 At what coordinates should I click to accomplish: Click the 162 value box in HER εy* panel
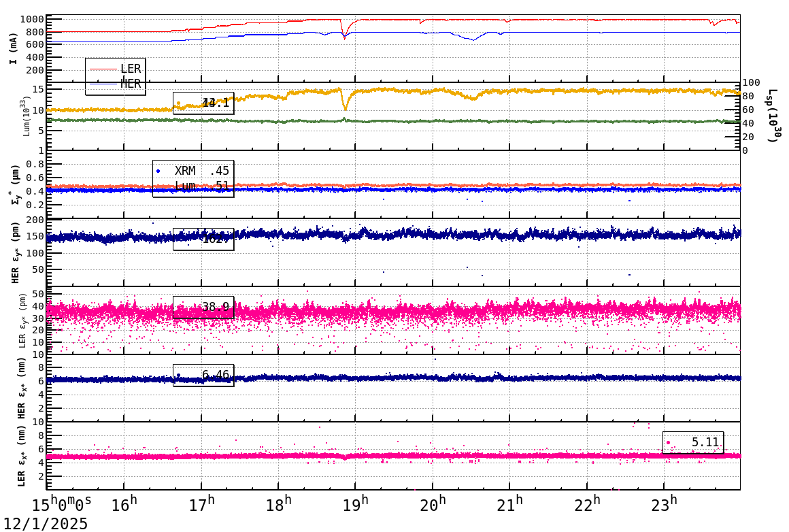coord(203,239)
